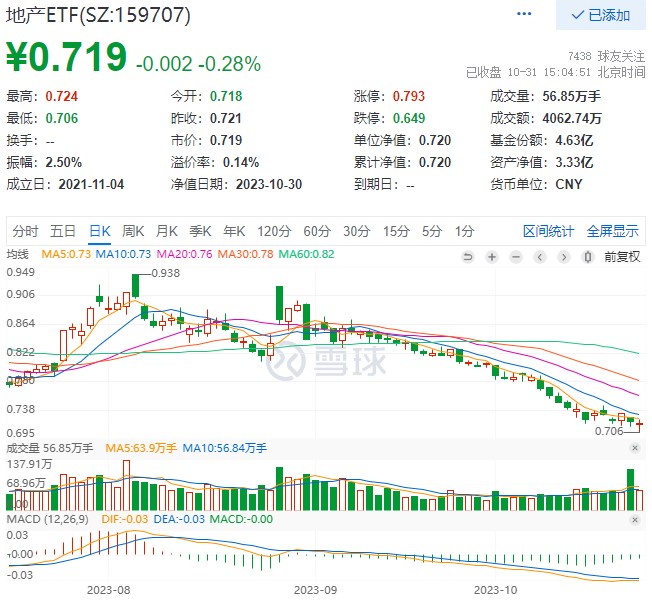The width and height of the screenshot is (652, 600).
Task: Select the 周K chart tab
Action: tap(133, 231)
